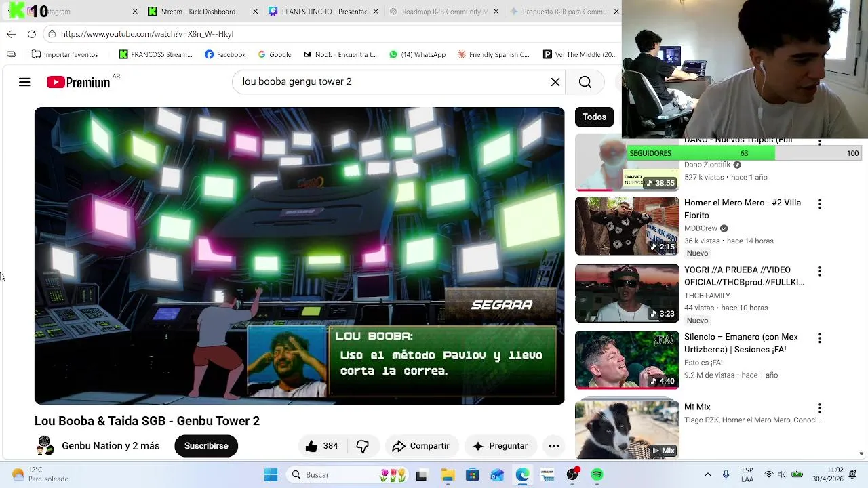Open options for YOGRI A PRUEBA video
868x488 pixels.
coord(820,271)
